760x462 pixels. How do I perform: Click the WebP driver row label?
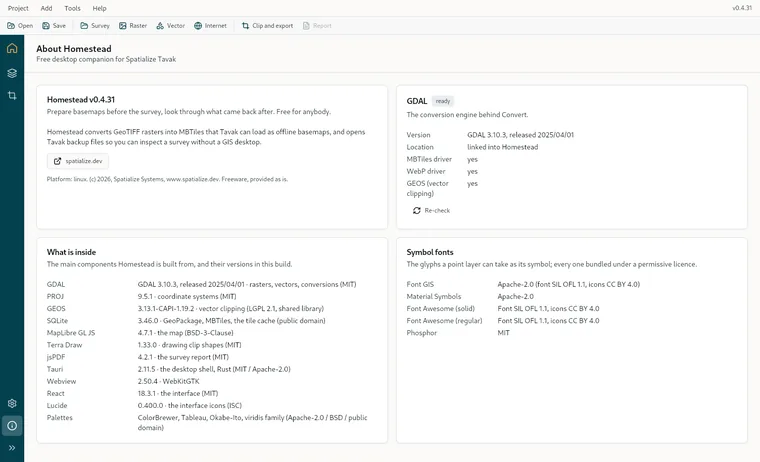pos(426,171)
